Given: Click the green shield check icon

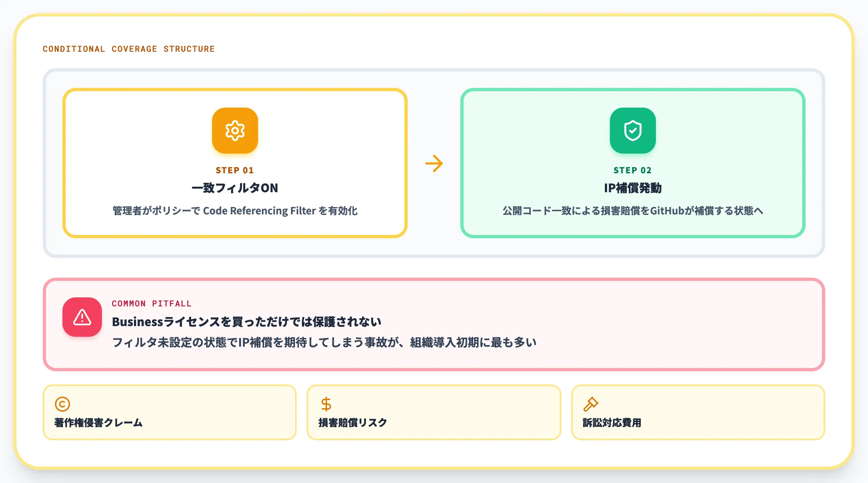Looking at the screenshot, I should pyautogui.click(x=633, y=131).
